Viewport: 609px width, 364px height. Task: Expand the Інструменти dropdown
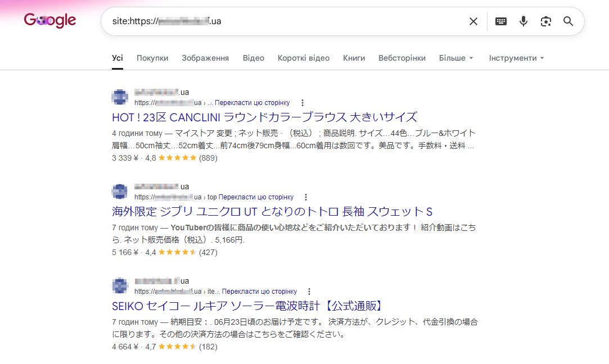coord(516,58)
